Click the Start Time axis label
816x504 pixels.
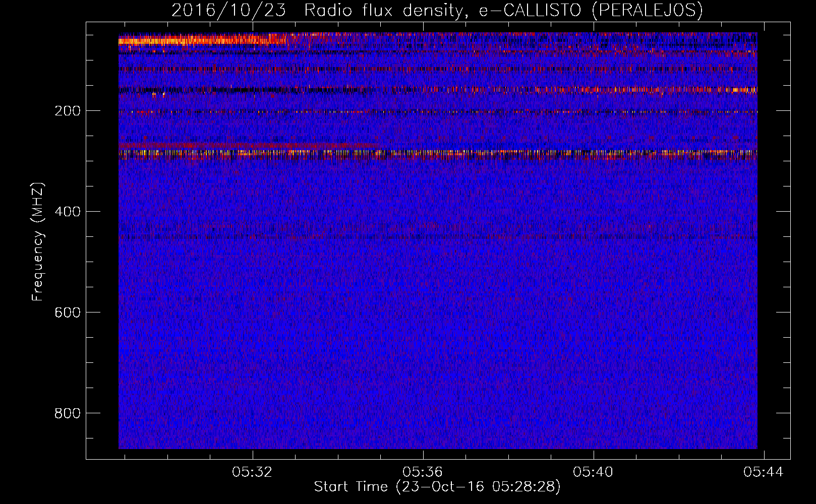pos(437,487)
